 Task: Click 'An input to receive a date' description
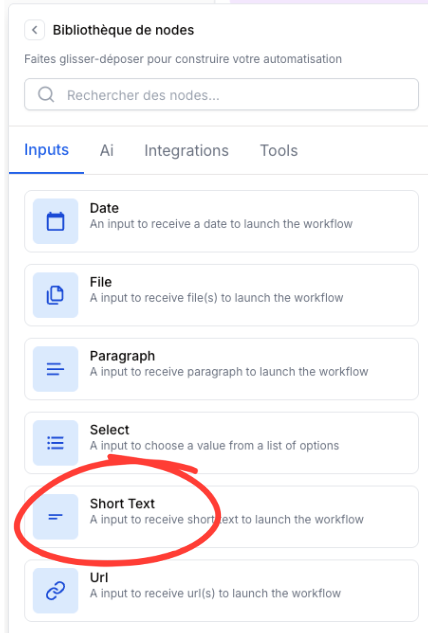(x=221, y=224)
